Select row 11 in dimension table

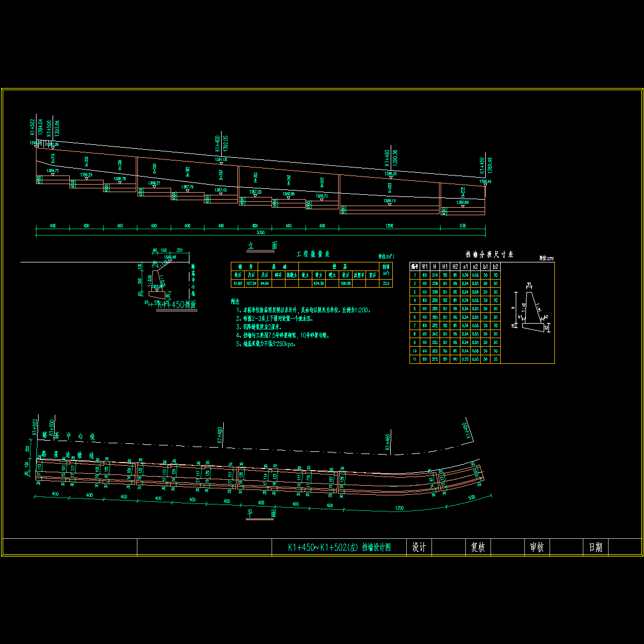455,358
